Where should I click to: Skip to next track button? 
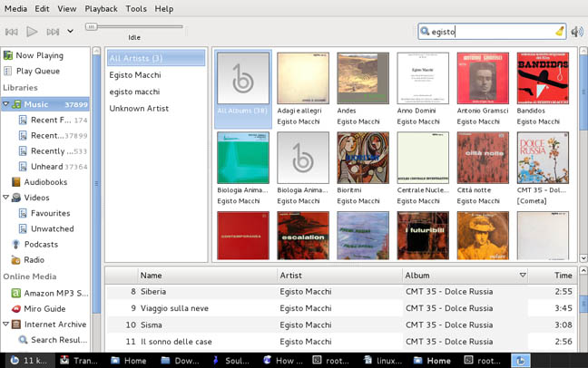(x=53, y=32)
